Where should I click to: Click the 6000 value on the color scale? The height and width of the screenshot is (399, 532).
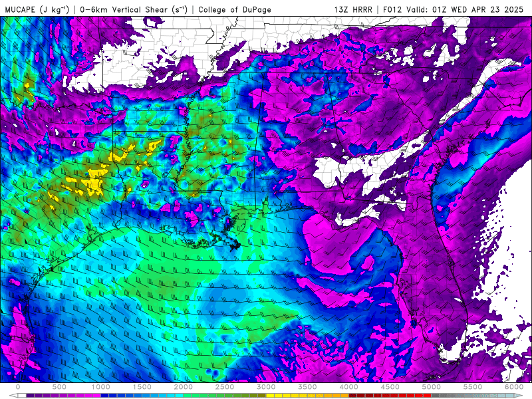514,387
